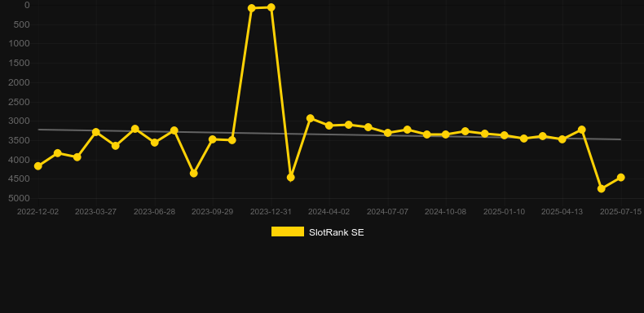Click the 2024-04-02 x-axis label
Viewport: 644px width, 313px height.
[x=329, y=212]
